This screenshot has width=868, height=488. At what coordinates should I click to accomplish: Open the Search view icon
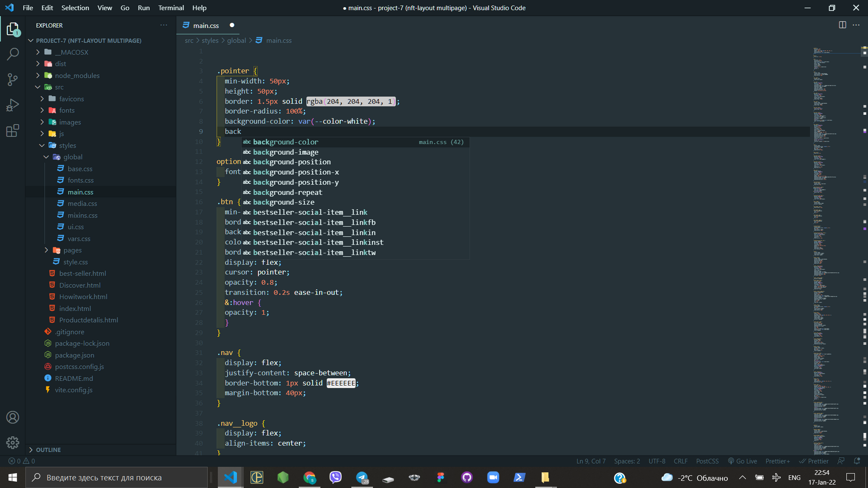[13, 54]
